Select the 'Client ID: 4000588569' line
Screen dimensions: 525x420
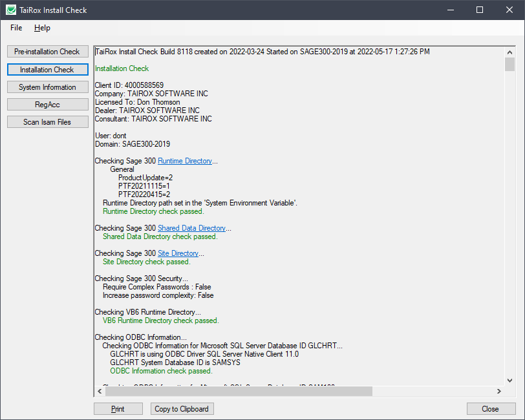pos(129,85)
